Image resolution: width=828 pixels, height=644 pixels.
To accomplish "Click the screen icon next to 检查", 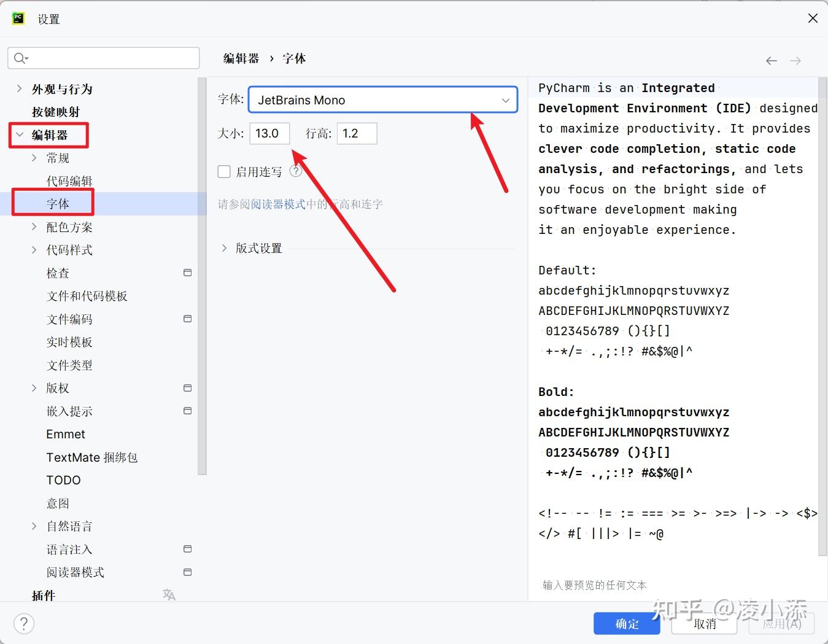I will (x=188, y=272).
